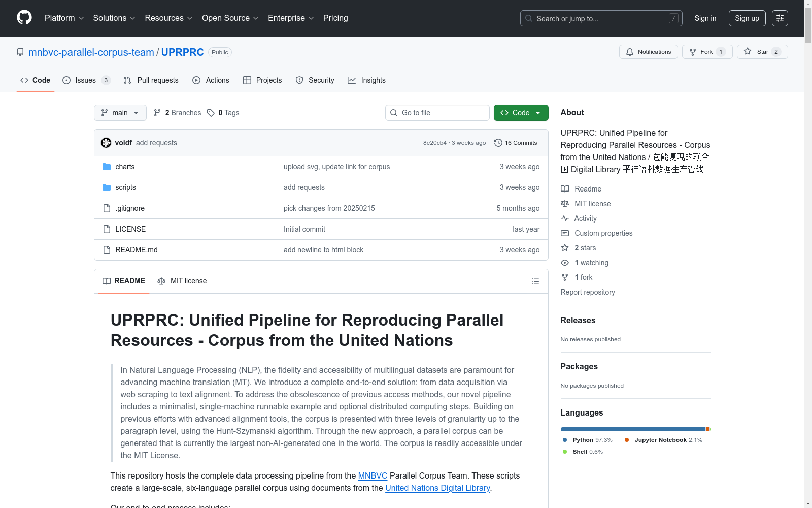The width and height of the screenshot is (812, 508).
Task: Switch to the Issues tab
Action: coord(86,80)
